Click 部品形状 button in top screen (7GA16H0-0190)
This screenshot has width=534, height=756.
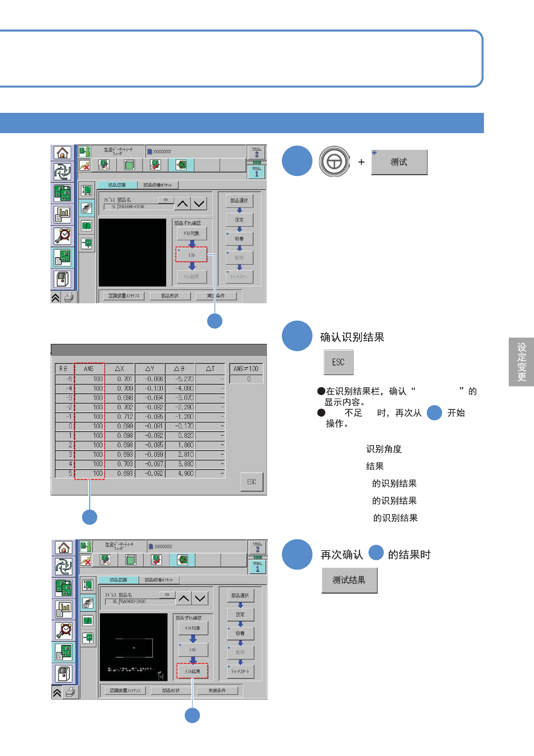tap(170, 296)
